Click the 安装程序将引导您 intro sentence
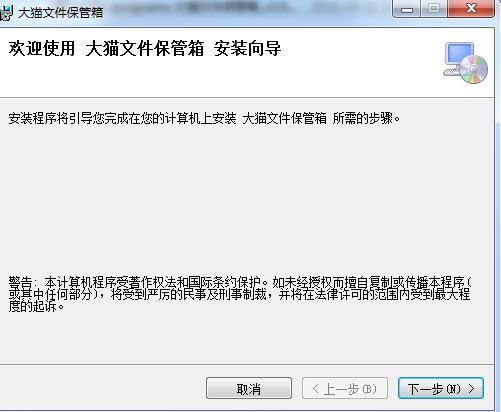501x412 pixels. pyautogui.click(x=204, y=118)
